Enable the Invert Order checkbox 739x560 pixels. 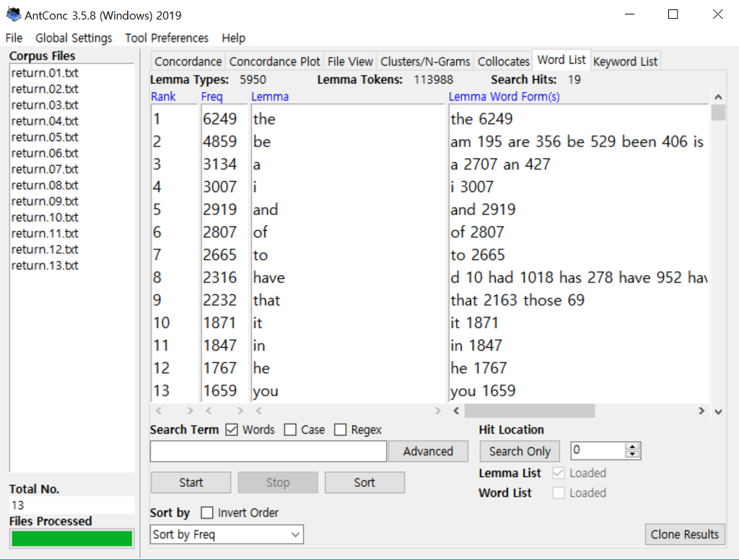[x=207, y=512]
